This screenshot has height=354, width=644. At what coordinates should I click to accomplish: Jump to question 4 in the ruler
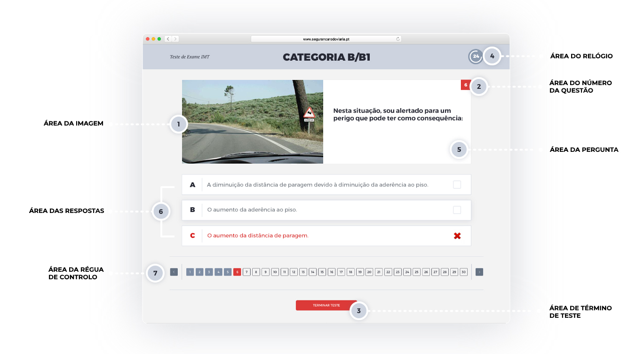pyautogui.click(x=218, y=272)
